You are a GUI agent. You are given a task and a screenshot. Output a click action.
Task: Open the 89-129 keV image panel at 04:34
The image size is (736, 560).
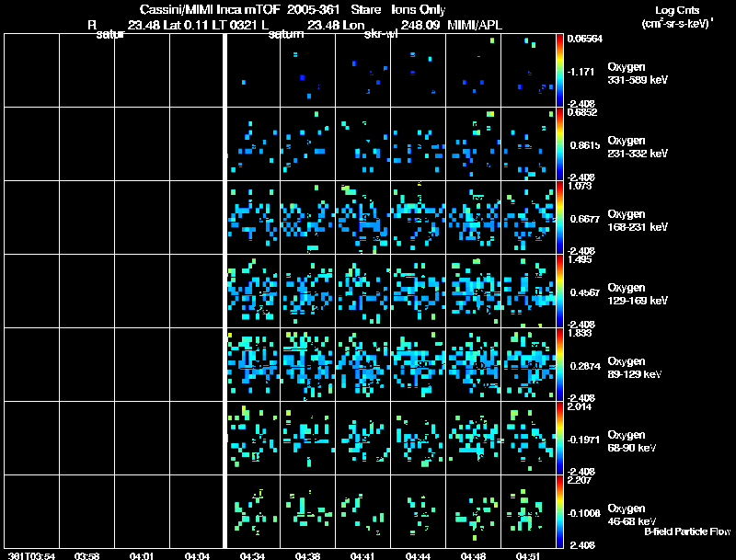click(254, 365)
